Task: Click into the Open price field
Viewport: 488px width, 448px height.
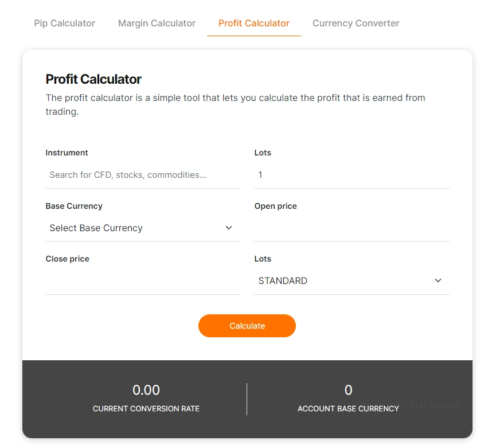Action: point(351,228)
